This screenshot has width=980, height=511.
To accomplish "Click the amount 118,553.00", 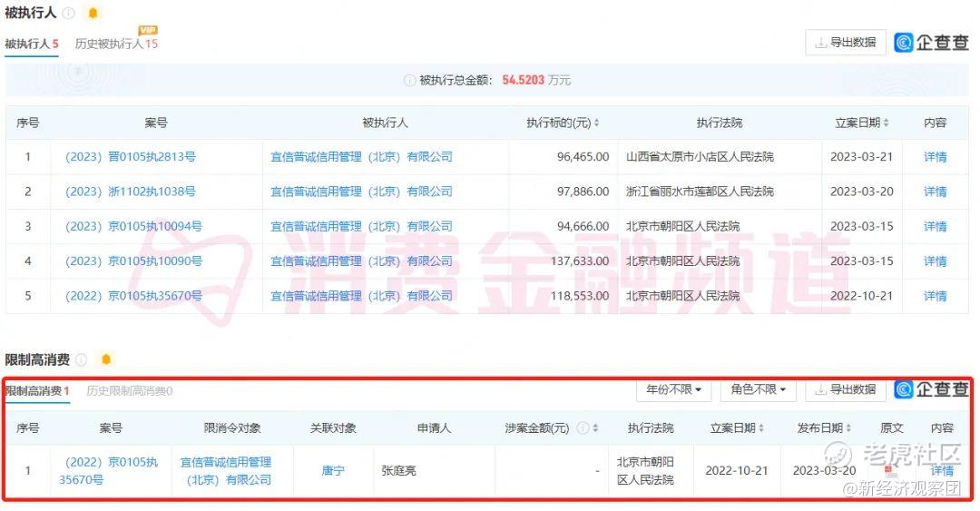I will pos(579,296).
